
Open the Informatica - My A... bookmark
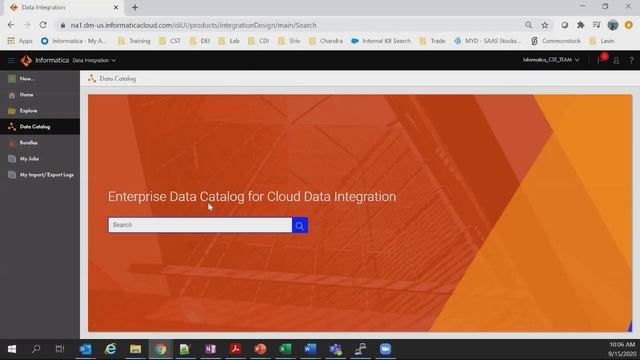(74, 41)
